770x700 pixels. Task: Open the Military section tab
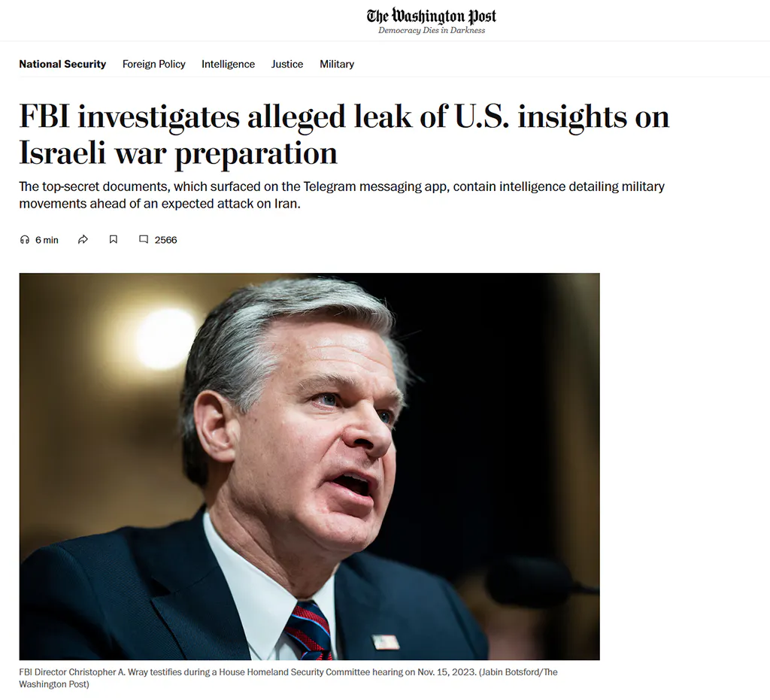pyautogui.click(x=337, y=65)
